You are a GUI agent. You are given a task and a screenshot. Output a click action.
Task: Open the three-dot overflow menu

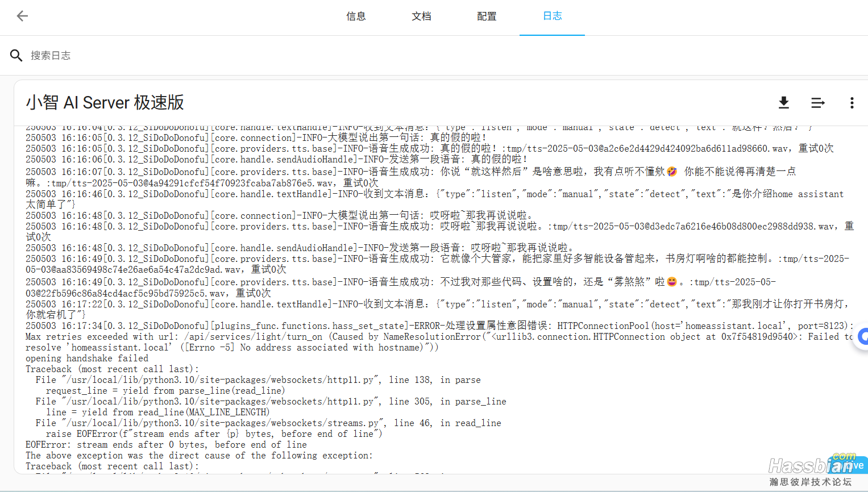pos(852,103)
